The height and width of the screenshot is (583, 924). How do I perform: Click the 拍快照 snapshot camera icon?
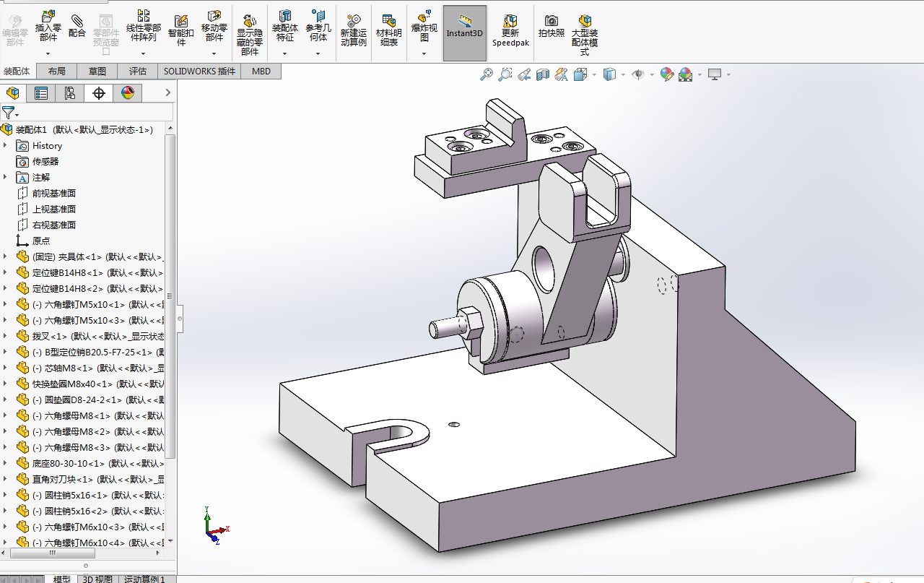pyautogui.click(x=552, y=27)
